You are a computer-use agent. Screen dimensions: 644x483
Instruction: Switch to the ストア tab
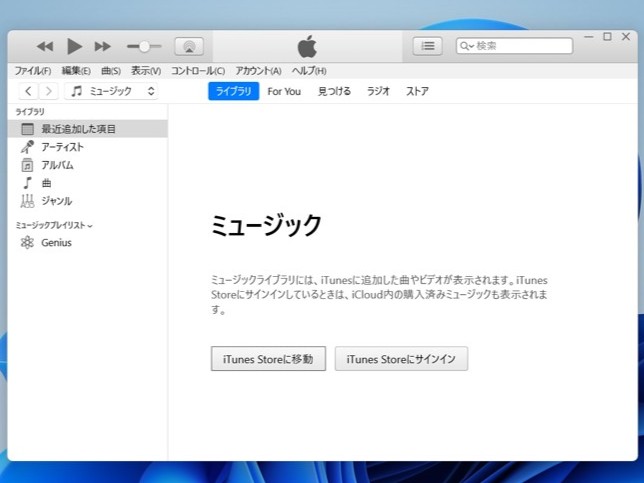click(417, 91)
